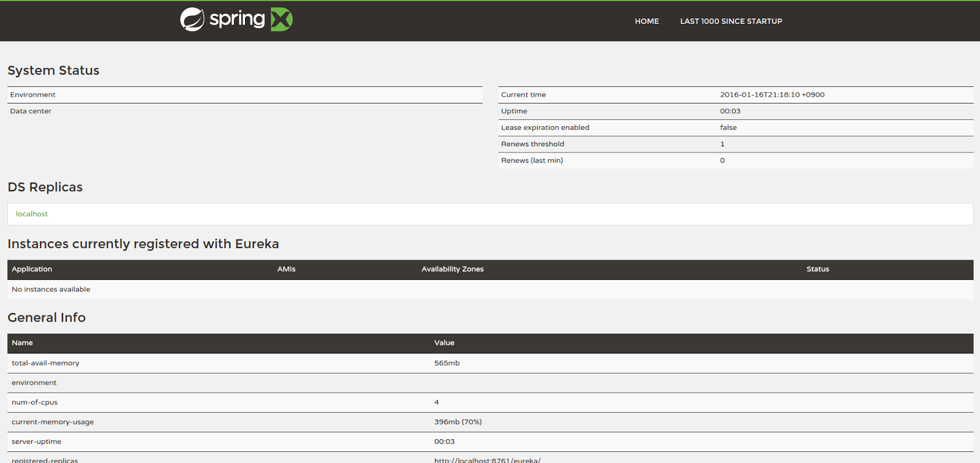980x463 pixels.
Task: Select the Renews (last min) value 0
Action: click(722, 160)
